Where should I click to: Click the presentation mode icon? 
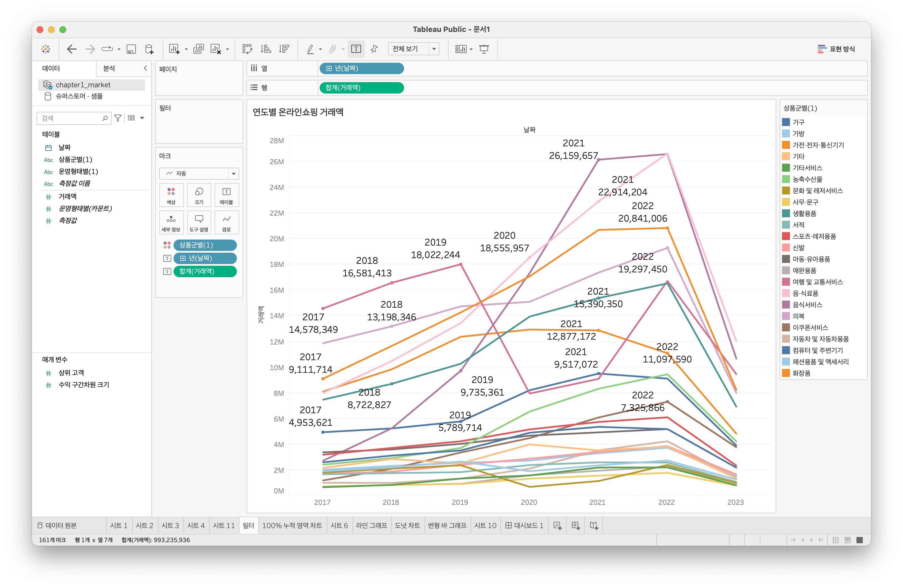tap(484, 49)
